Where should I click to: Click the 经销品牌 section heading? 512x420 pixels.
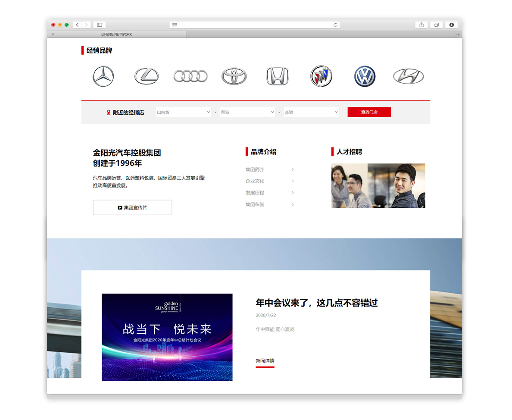[x=99, y=50]
